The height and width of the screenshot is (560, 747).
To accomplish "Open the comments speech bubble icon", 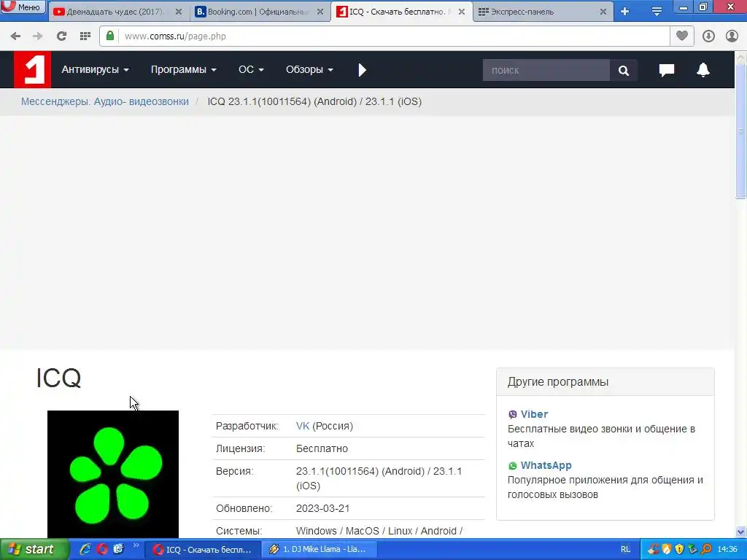I will (x=667, y=70).
